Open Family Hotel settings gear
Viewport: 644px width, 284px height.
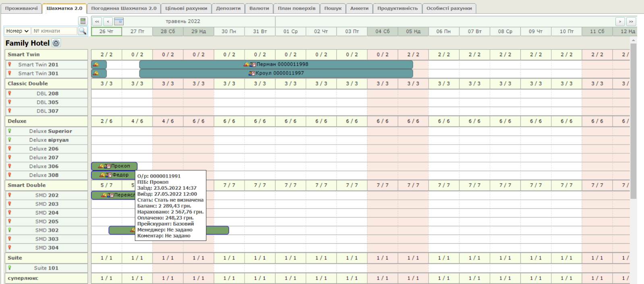pyautogui.click(x=56, y=43)
